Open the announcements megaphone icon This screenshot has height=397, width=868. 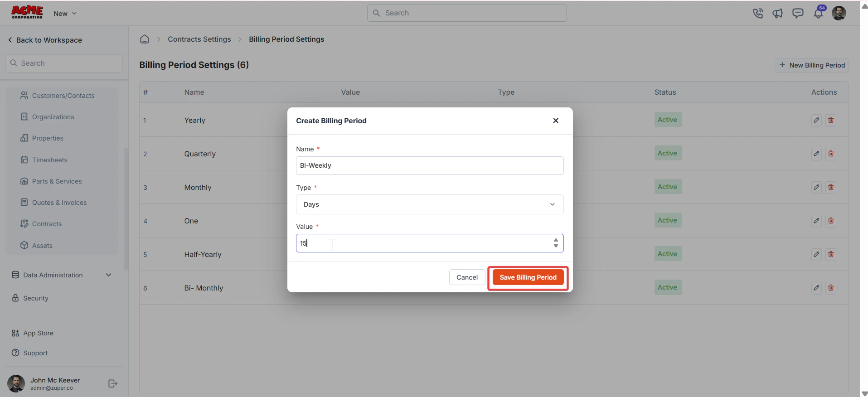click(778, 14)
